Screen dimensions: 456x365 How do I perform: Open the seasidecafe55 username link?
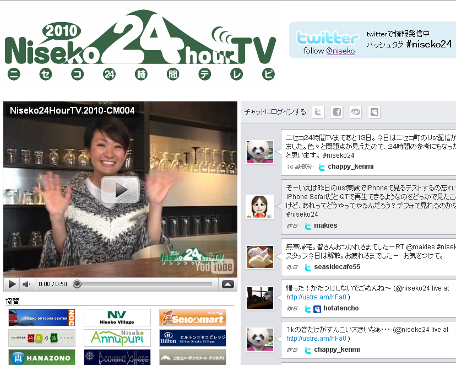tap(337, 267)
